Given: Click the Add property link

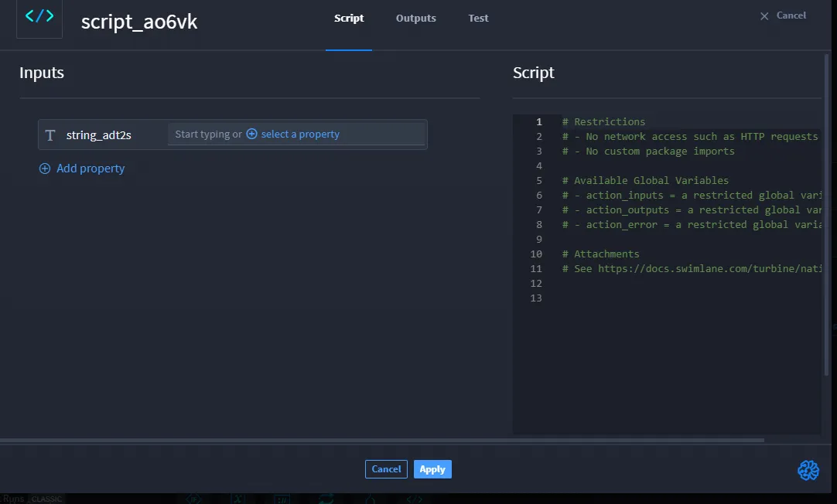Looking at the screenshot, I should [x=91, y=169].
